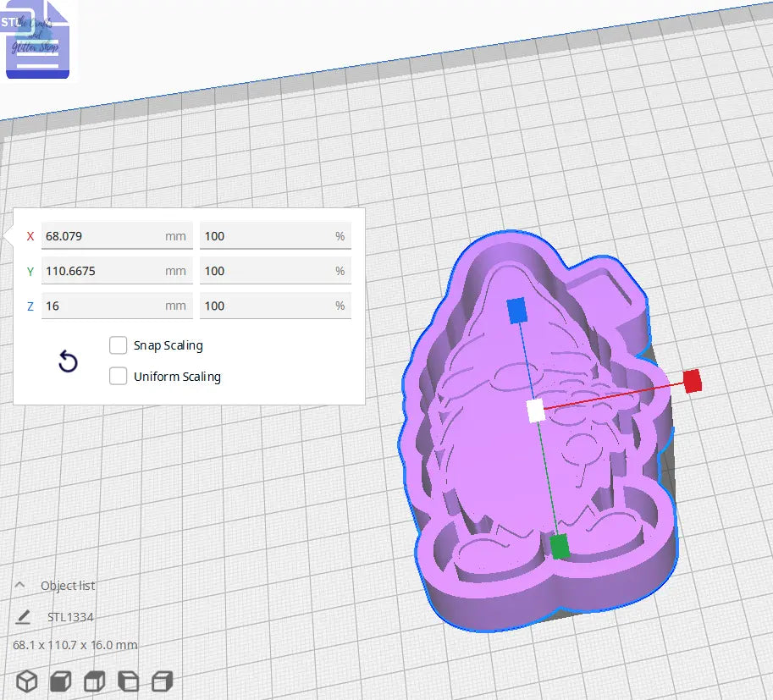This screenshot has width=773, height=700.
Task: Click the red X axis indicator label
Action: [x=30, y=236]
